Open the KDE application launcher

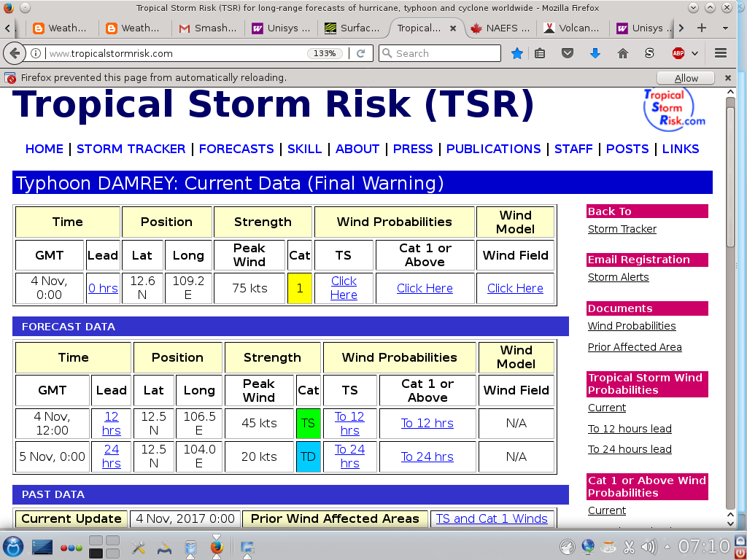13,546
